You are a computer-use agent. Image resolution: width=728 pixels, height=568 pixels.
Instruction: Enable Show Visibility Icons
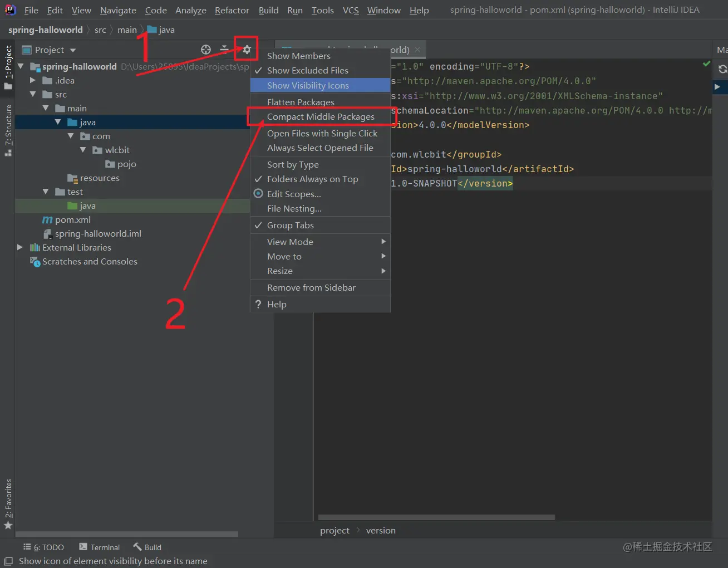(320, 85)
